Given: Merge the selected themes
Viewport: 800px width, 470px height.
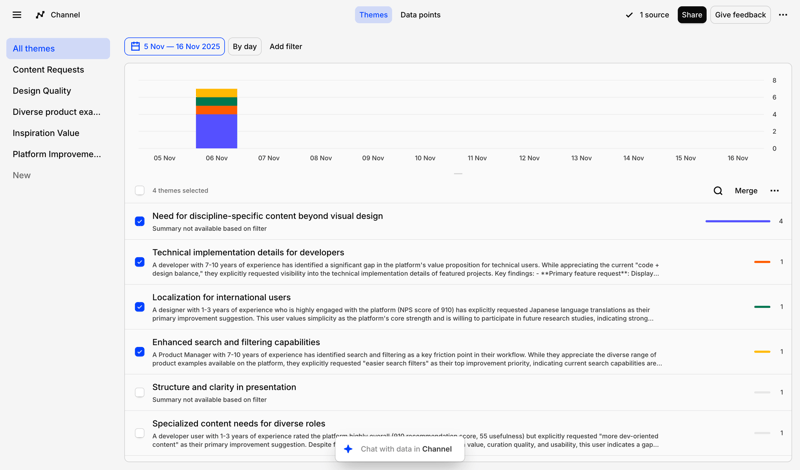Looking at the screenshot, I should (746, 191).
